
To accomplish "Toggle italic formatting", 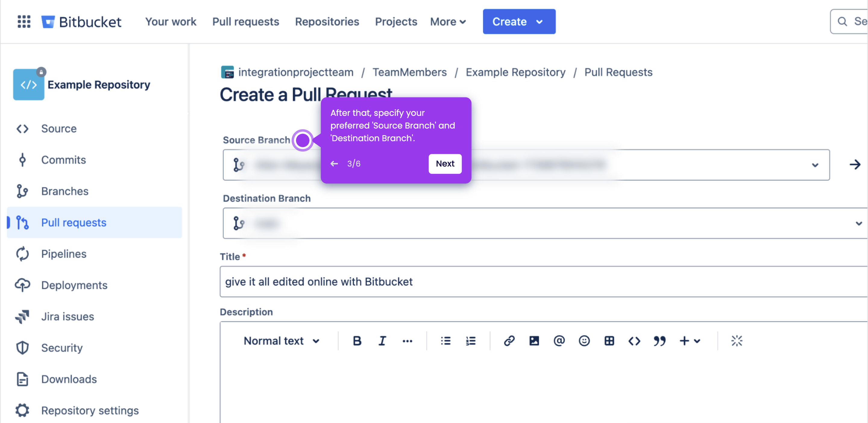I will click(x=382, y=341).
